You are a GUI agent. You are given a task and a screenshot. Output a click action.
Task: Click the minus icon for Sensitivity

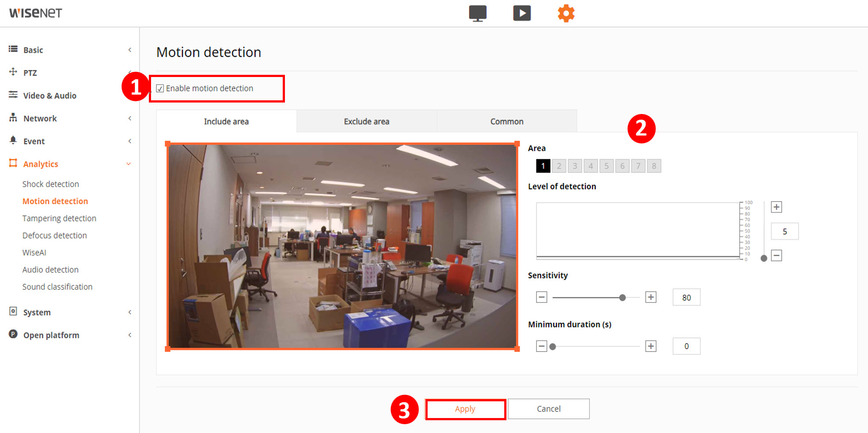pyautogui.click(x=542, y=297)
